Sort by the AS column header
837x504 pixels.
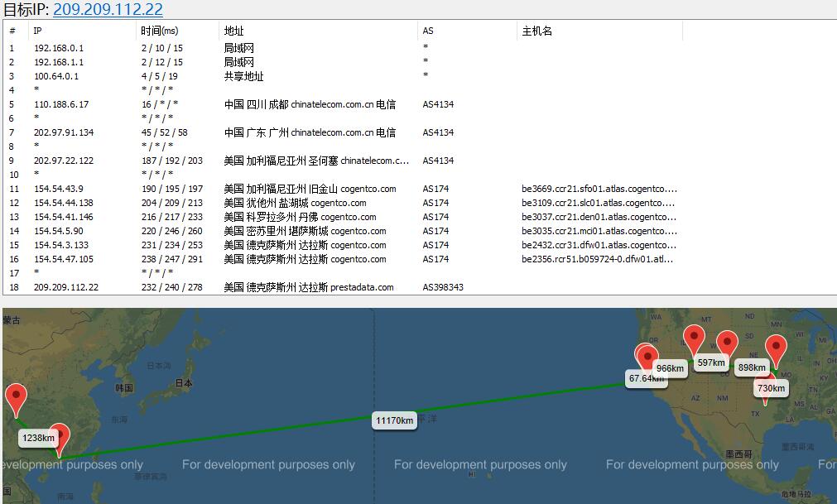pos(467,31)
